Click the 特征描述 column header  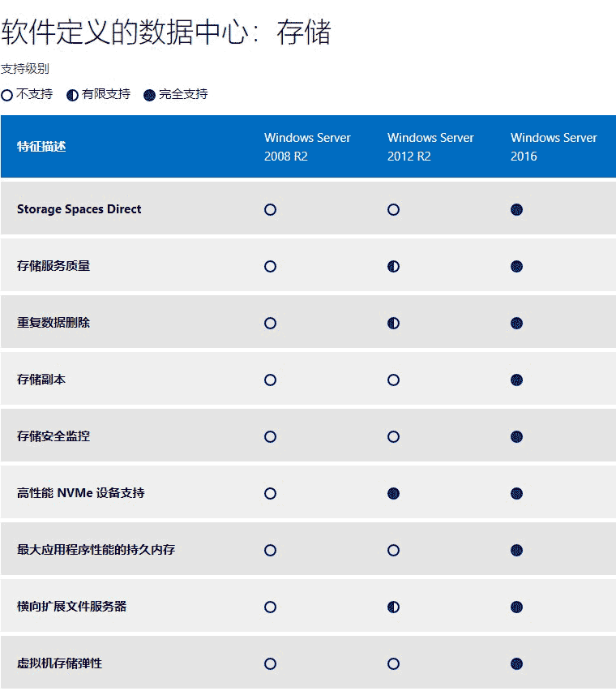(41, 147)
